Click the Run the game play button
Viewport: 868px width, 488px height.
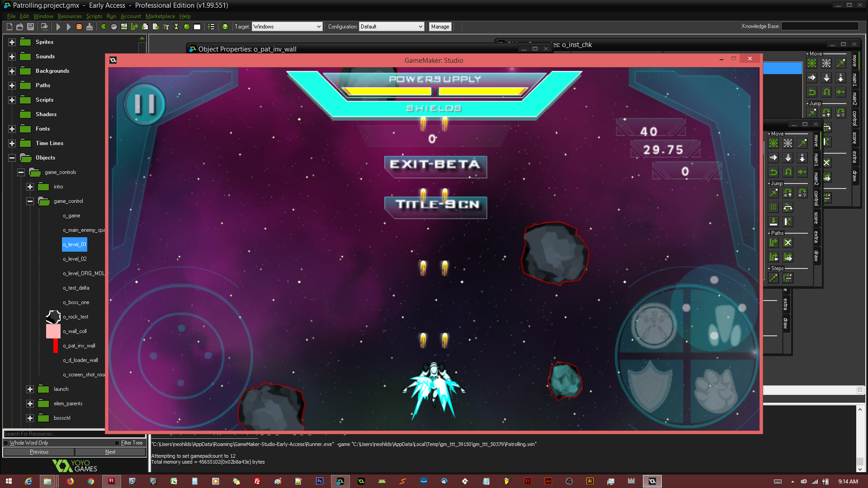pos(58,27)
